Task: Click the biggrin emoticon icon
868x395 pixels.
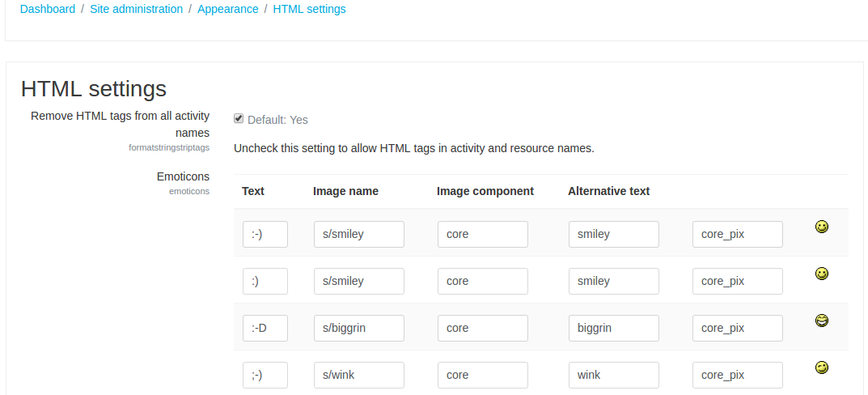Action: coord(822,321)
